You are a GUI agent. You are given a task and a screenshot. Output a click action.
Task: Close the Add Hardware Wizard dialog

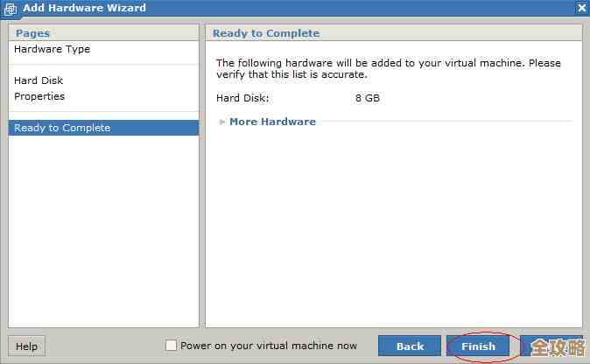point(582,8)
